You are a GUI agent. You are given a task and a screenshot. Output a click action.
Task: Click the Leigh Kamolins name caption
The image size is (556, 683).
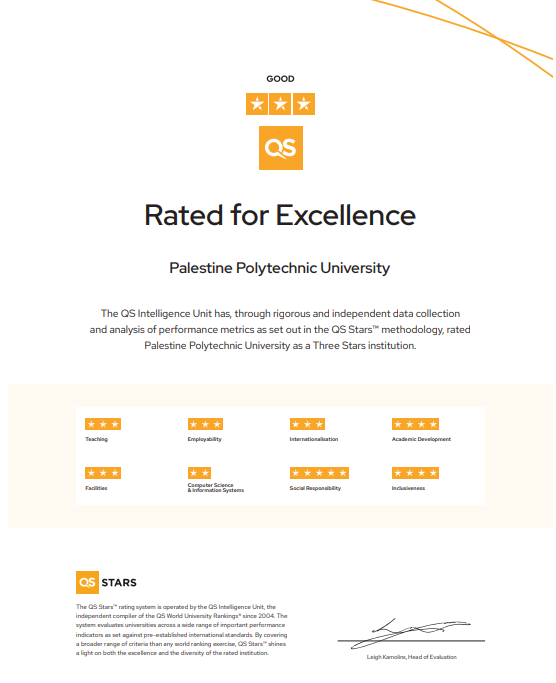[411, 657]
